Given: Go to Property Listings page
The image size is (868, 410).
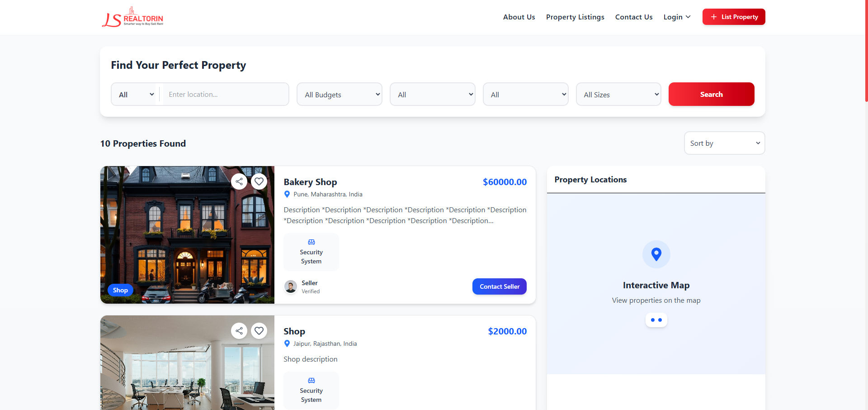Looking at the screenshot, I should (x=575, y=17).
